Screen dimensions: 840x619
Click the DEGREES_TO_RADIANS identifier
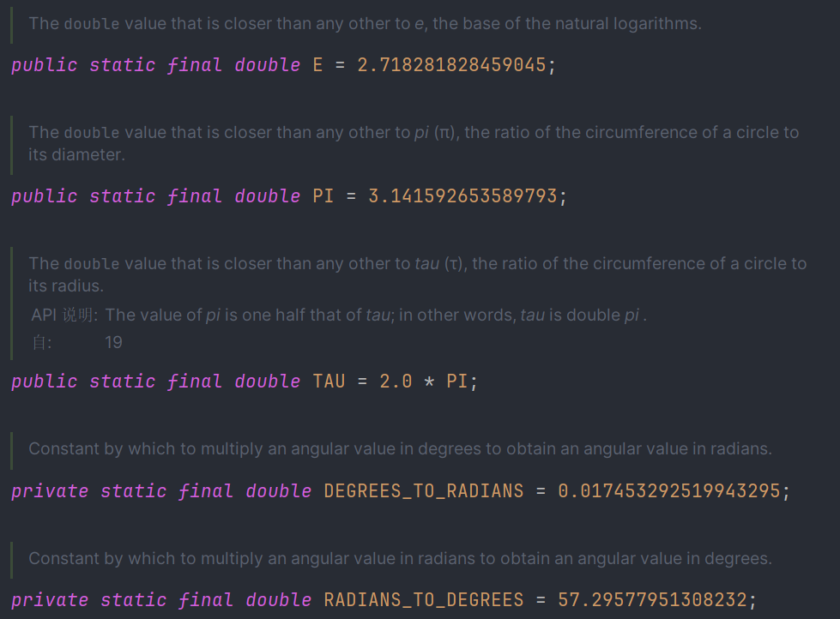click(423, 491)
